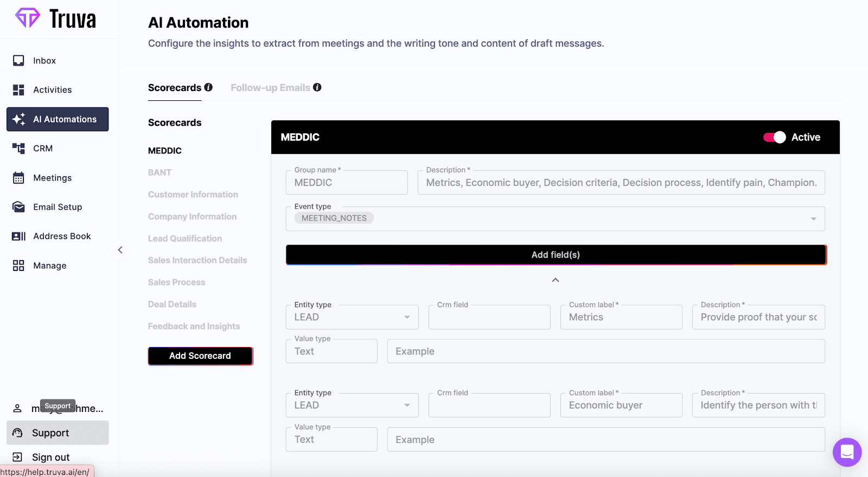Screen dimensions: 868x477
Task: Collapse the sidebar with the chevron button
Action: pos(120,250)
